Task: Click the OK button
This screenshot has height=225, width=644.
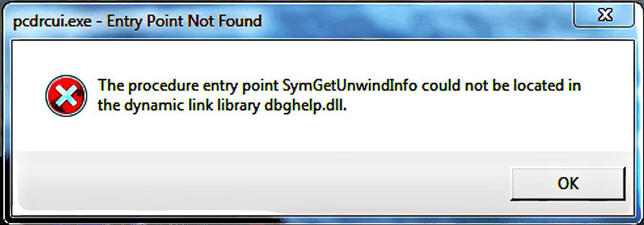Action: pos(568,183)
